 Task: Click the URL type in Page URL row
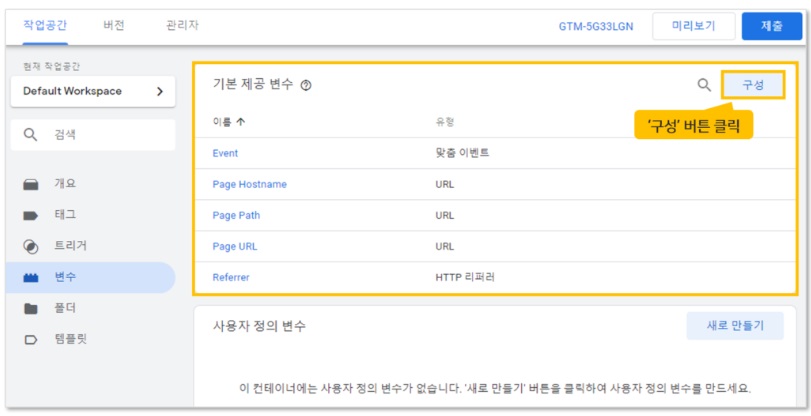coord(445,246)
